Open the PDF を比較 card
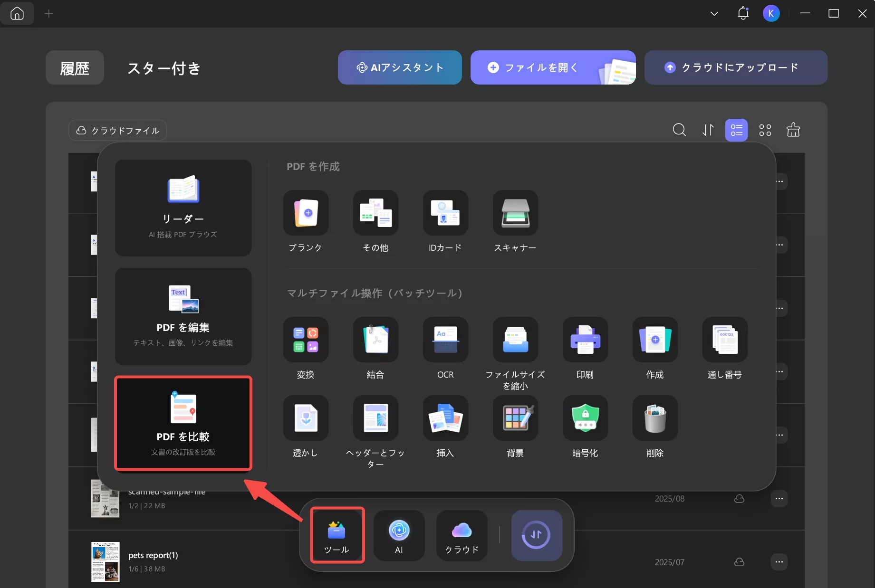The height and width of the screenshot is (588, 875). (183, 423)
